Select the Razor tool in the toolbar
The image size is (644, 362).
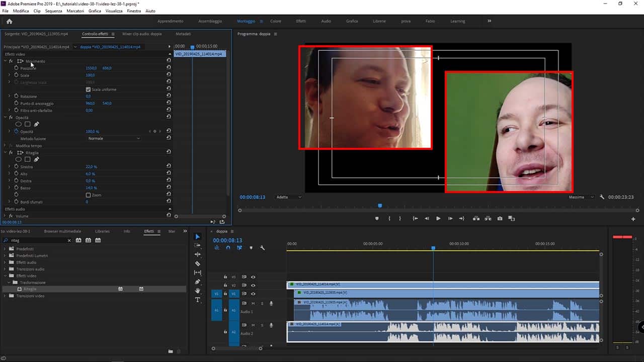[x=197, y=263]
